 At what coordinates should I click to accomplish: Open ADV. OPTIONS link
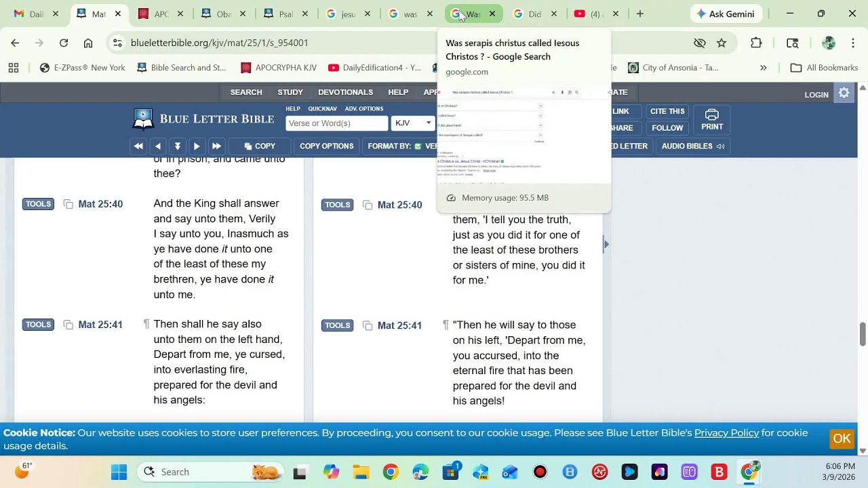364,108
